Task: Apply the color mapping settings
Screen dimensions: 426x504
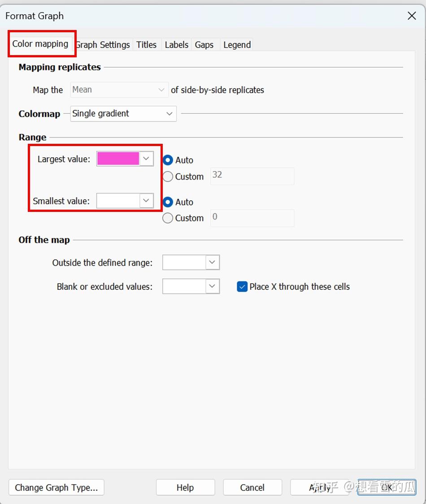Action: pos(320,487)
